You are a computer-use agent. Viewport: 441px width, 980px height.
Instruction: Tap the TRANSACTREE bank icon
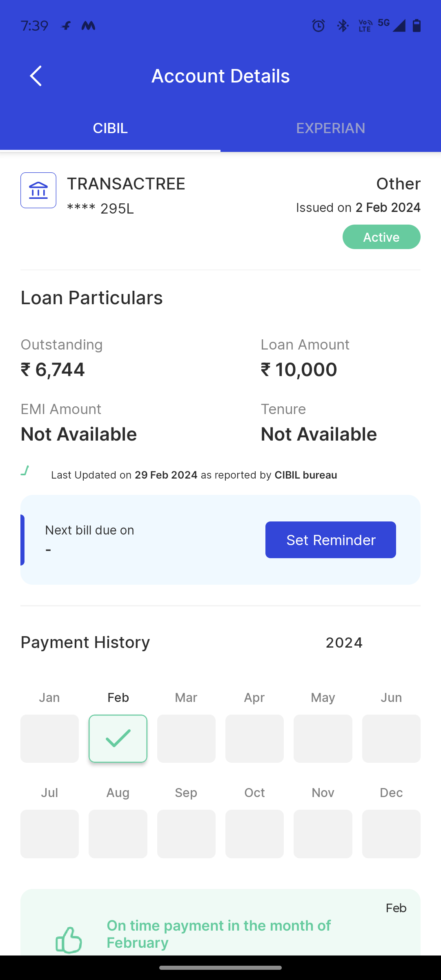[x=38, y=190]
